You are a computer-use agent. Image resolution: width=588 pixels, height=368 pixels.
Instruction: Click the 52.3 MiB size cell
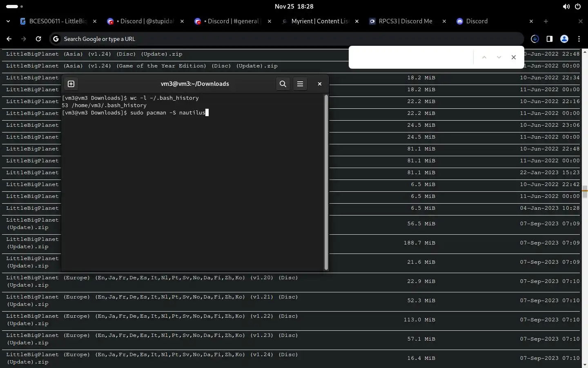(421, 301)
